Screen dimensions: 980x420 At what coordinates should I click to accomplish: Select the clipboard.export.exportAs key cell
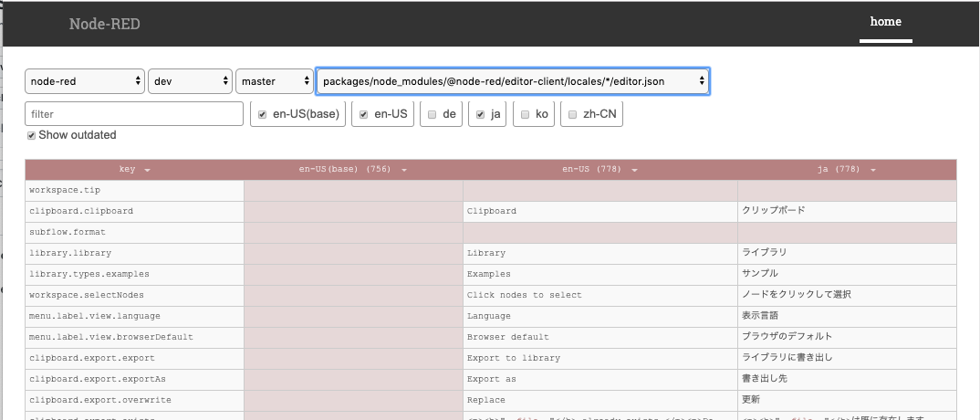(134, 380)
